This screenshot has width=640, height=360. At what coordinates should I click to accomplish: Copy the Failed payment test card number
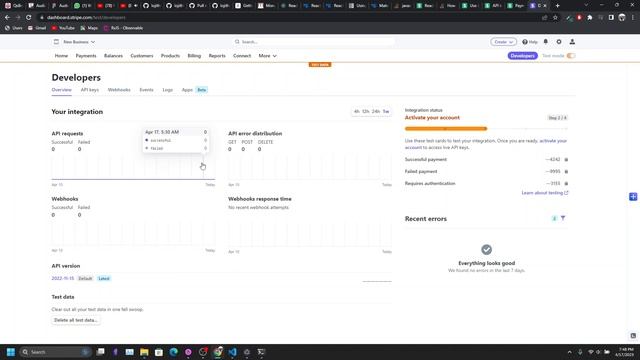point(566,171)
